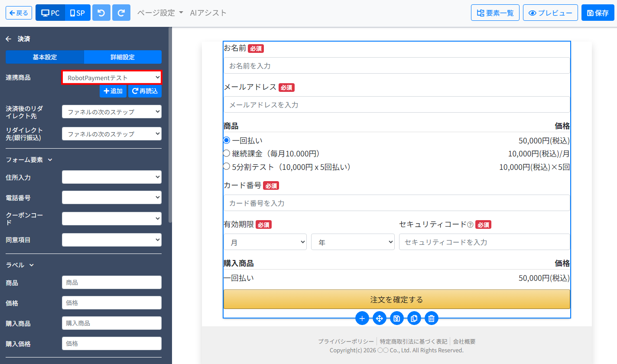Click the add element plus icon below form
Image resolution: width=617 pixels, height=364 pixels.
[362, 318]
